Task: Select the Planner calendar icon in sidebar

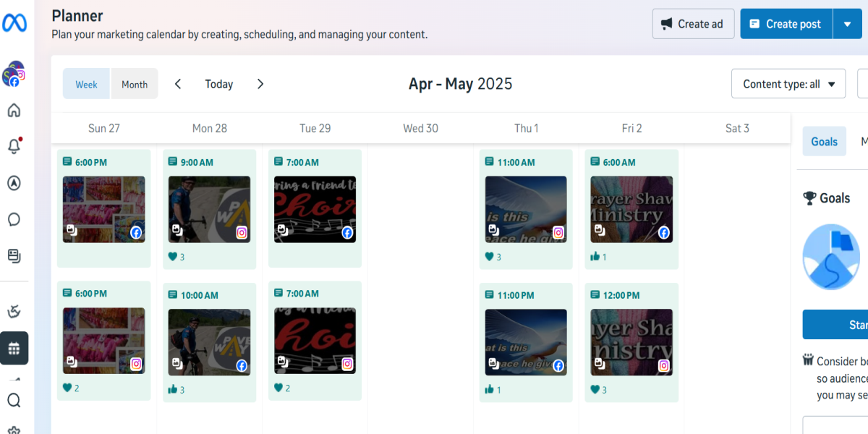Action: coord(14,348)
